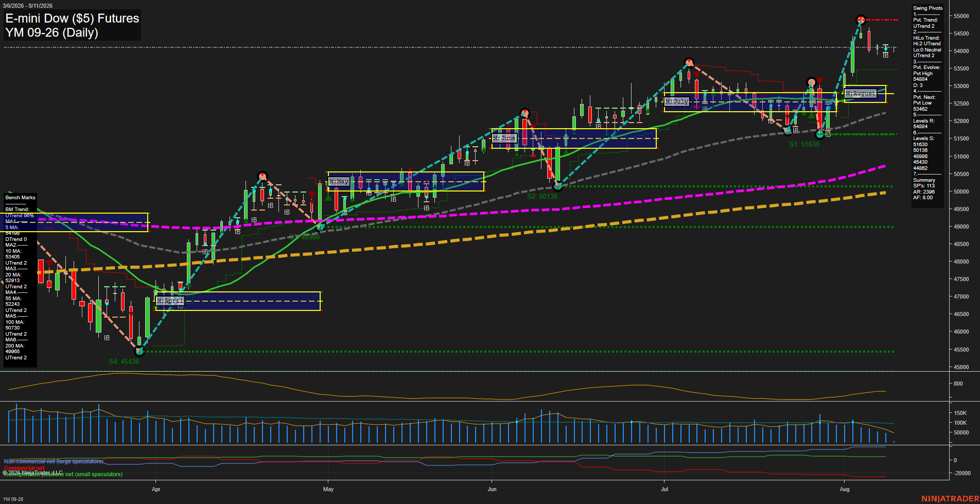Click the Bench Marks panel heading

tap(21, 198)
